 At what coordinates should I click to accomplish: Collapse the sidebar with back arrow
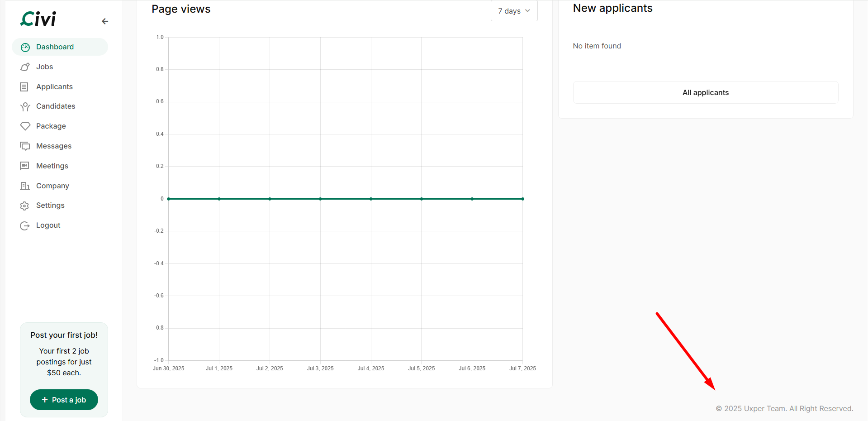(x=105, y=21)
